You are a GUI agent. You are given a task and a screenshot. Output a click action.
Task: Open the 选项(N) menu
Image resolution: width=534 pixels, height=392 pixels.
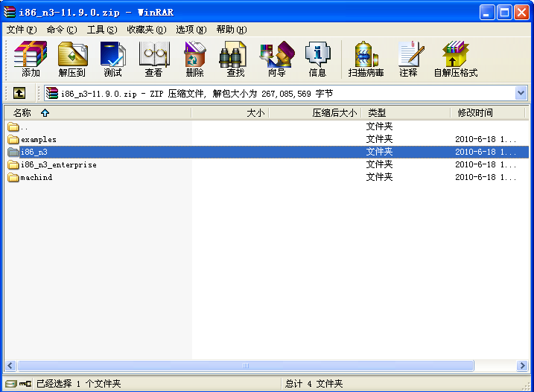(191, 30)
